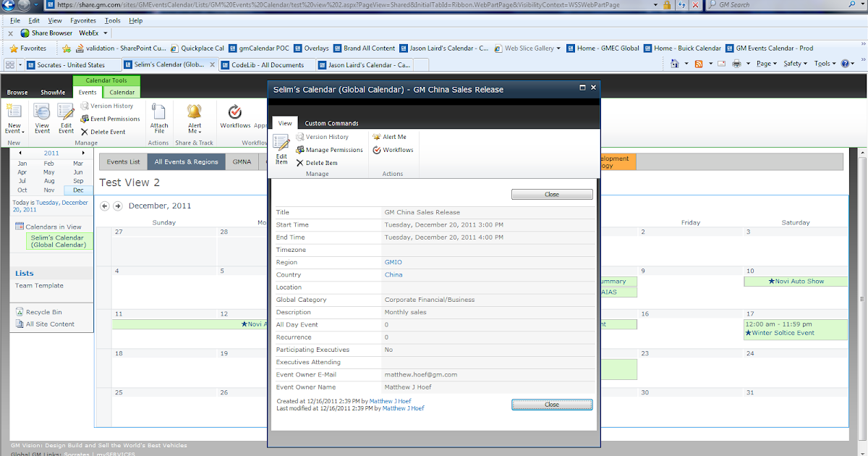Click the RSS feeds icon
The width and height of the screenshot is (868, 456).
[x=699, y=64]
